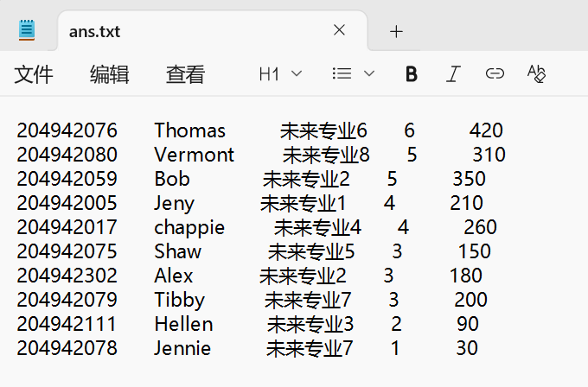Click student ID 204942005
The width and height of the screenshot is (588, 387).
click(67, 203)
